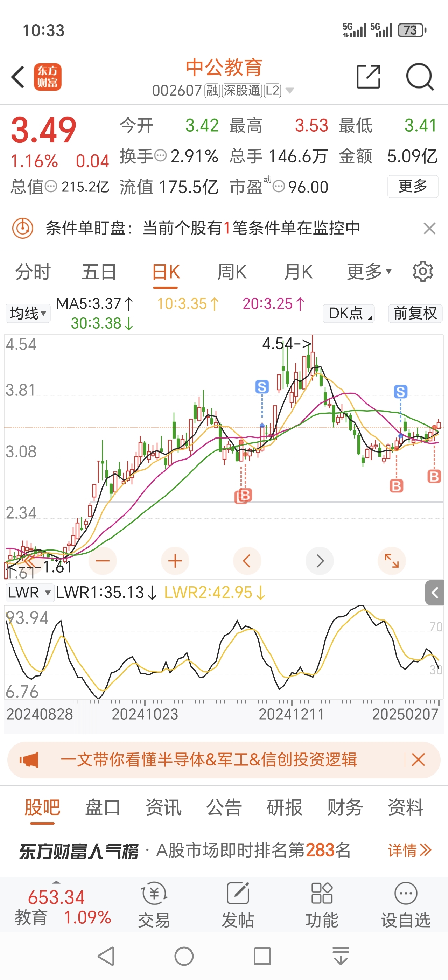The height and width of the screenshot is (980, 448).
Task: Tap the 融 margin tag
Action: coord(212,91)
